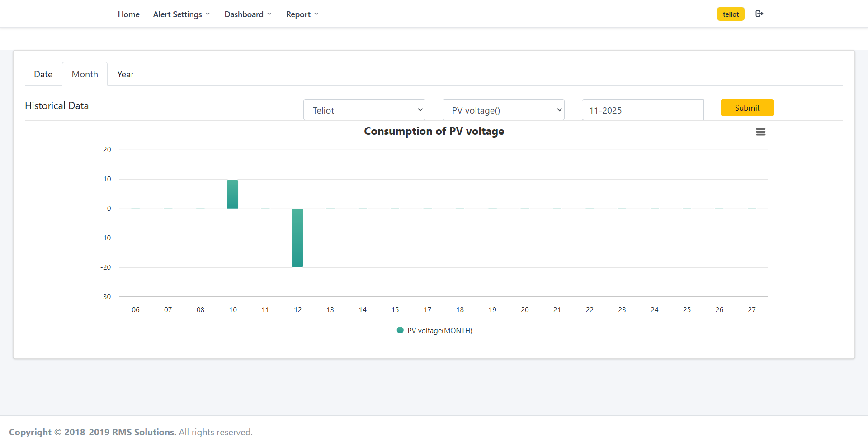
Task: Select the Month tab
Action: click(85, 74)
